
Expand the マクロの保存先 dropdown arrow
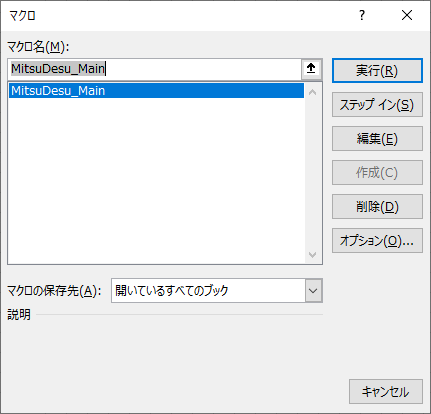[313, 291]
